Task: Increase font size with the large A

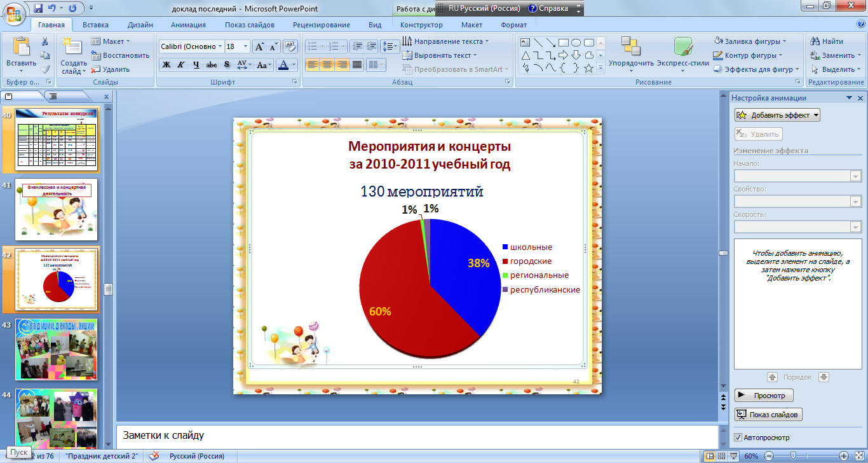Action: point(259,46)
